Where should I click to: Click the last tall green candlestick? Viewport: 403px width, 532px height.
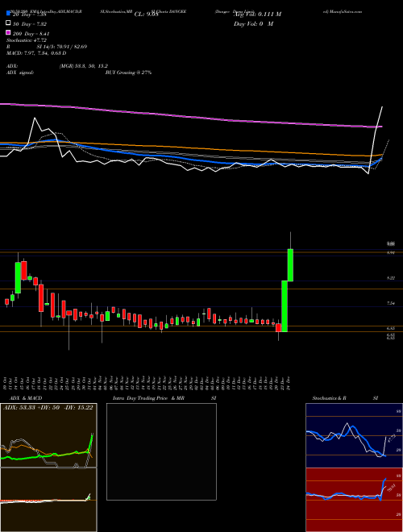click(x=290, y=265)
